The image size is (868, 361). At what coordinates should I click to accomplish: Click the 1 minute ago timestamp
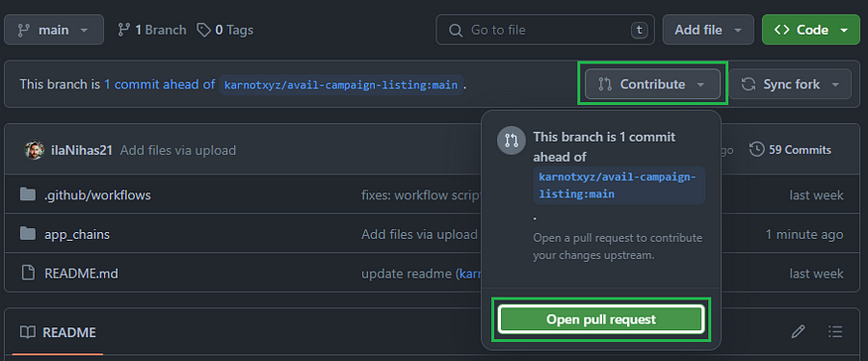(x=805, y=234)
